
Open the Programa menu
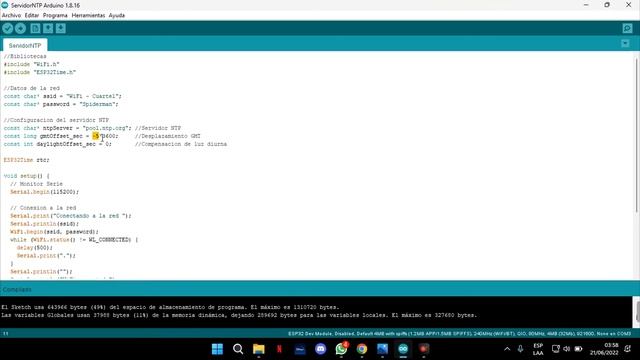(x=55, y=15)
